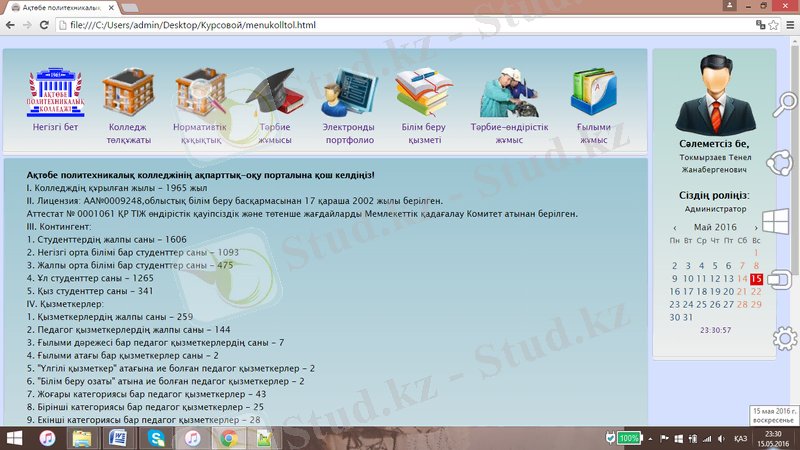
Task: Click the Тәрбие-өндірістік жұмыс menu label
Action: (509, 134)
